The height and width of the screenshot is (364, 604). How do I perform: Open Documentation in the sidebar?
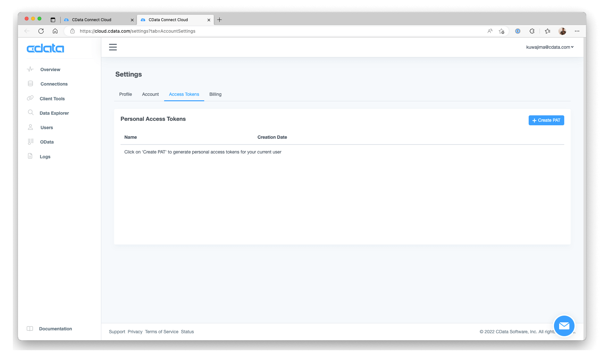55,329
